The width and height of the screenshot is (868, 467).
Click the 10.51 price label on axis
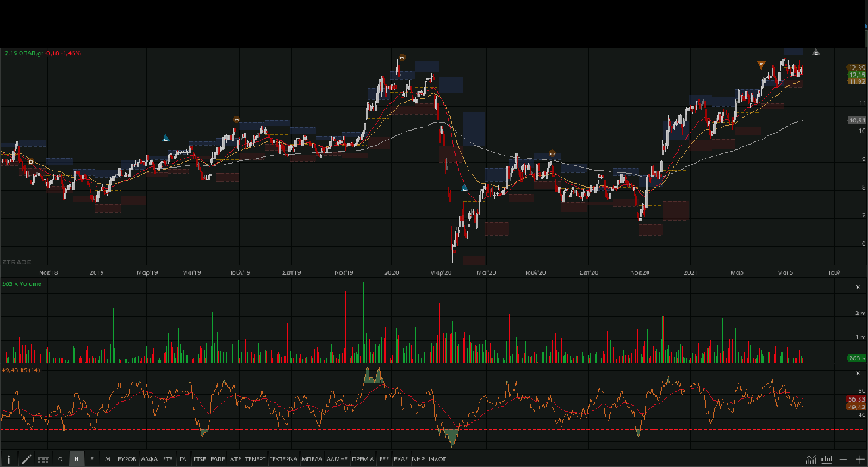coord(856,121)
